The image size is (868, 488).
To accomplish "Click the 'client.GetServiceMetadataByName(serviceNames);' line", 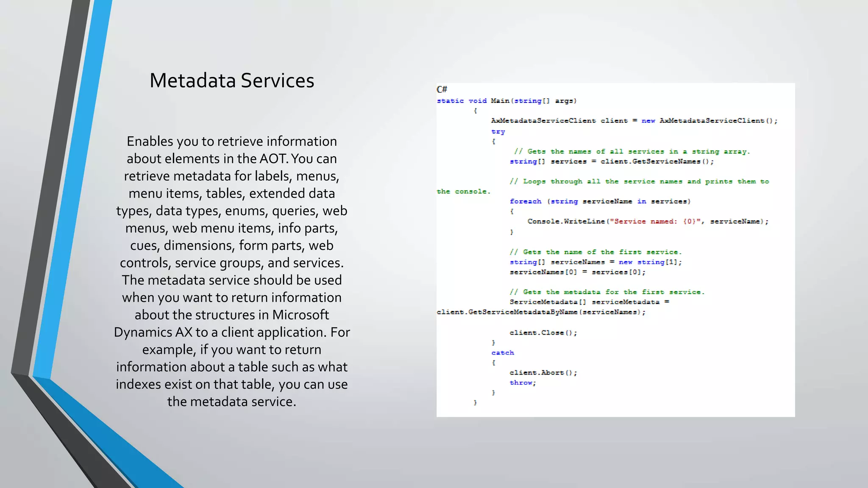I will [x=541, y=312].
